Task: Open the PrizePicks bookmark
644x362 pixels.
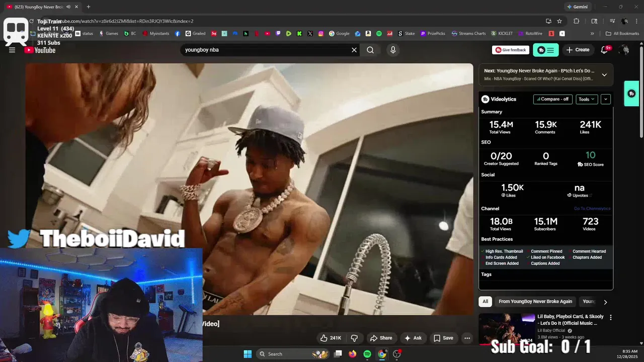Action: [433, 34]
